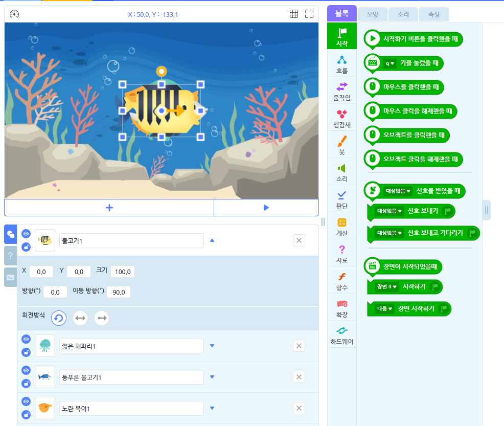Select the 하드웨어 block category
Viewport: 504px width, 426px height.
click(x=341, y=335)
